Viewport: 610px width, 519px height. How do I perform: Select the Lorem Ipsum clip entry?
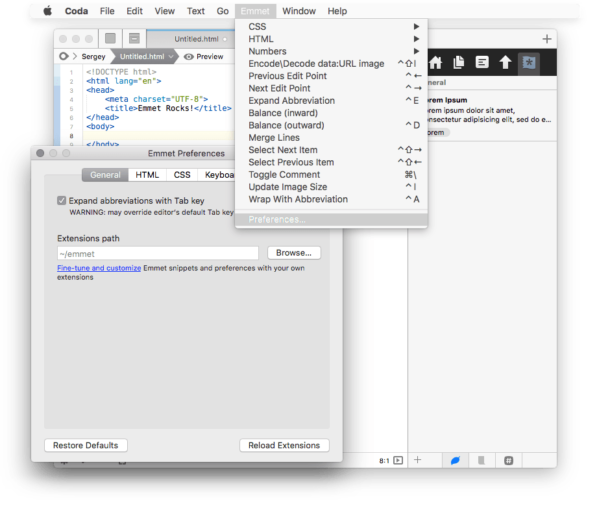coord(492,118)
